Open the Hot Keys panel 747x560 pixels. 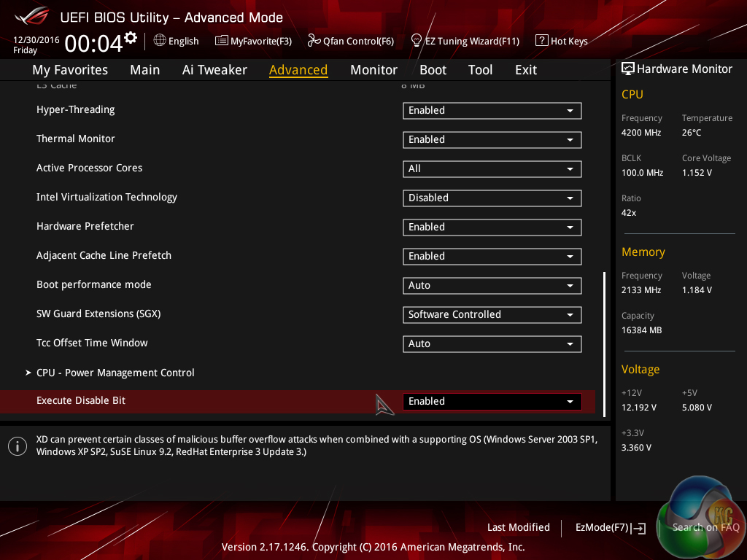pos(561,41)
